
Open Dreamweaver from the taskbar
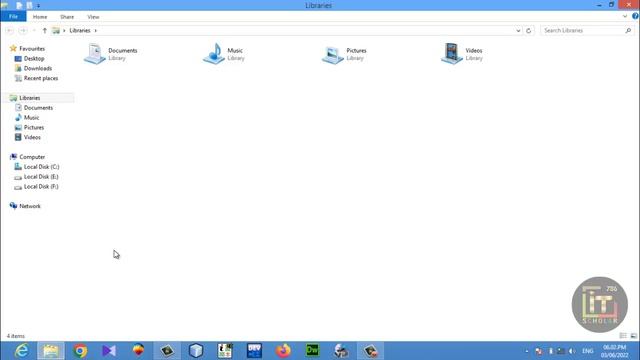click(313, 350)
